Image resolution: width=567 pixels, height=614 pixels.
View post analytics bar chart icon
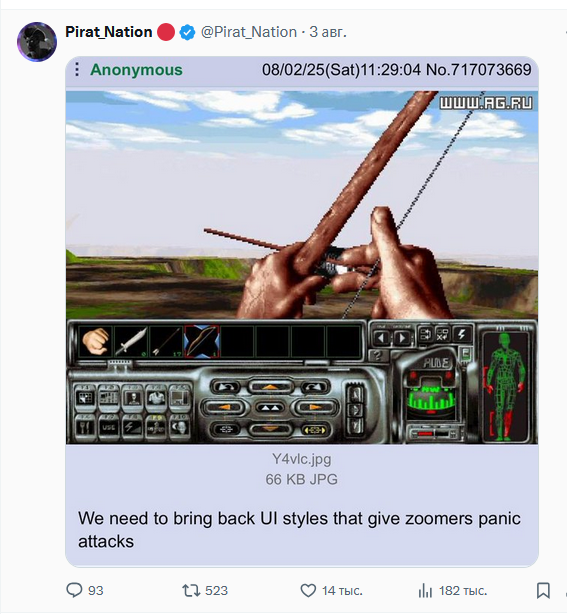(425, 590)
